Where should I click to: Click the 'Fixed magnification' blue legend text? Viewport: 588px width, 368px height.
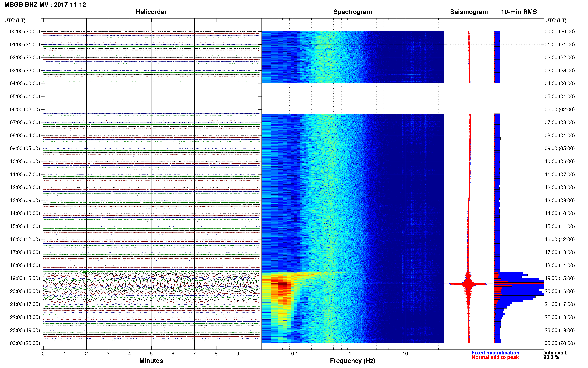click(495, 353)
